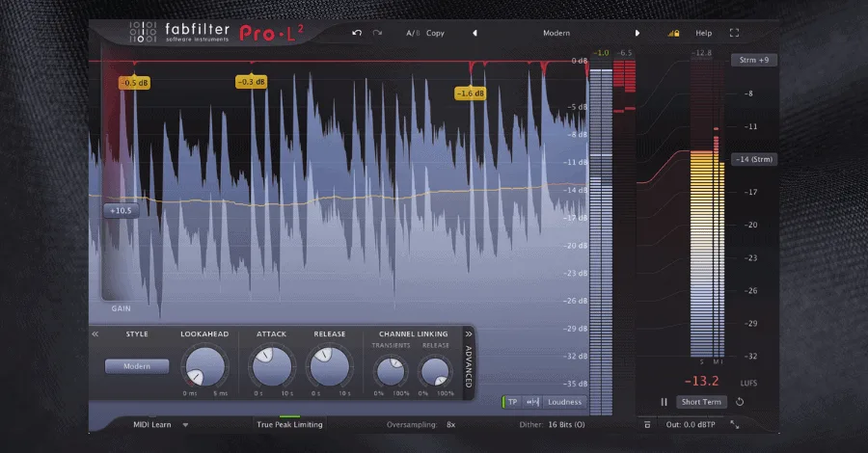Go to previous preset with left arrow

click(475, 33)
